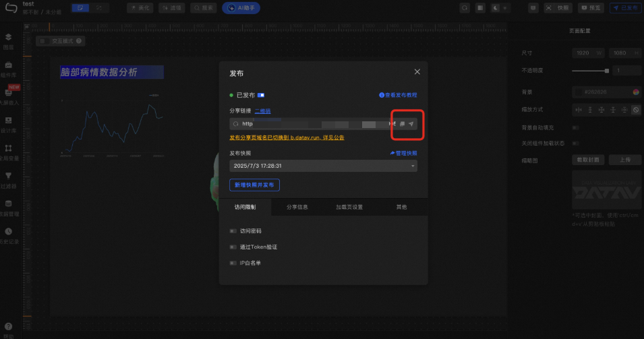Switch to the 分享信息 tab
644x339 pixels.
tap(297, 208)
